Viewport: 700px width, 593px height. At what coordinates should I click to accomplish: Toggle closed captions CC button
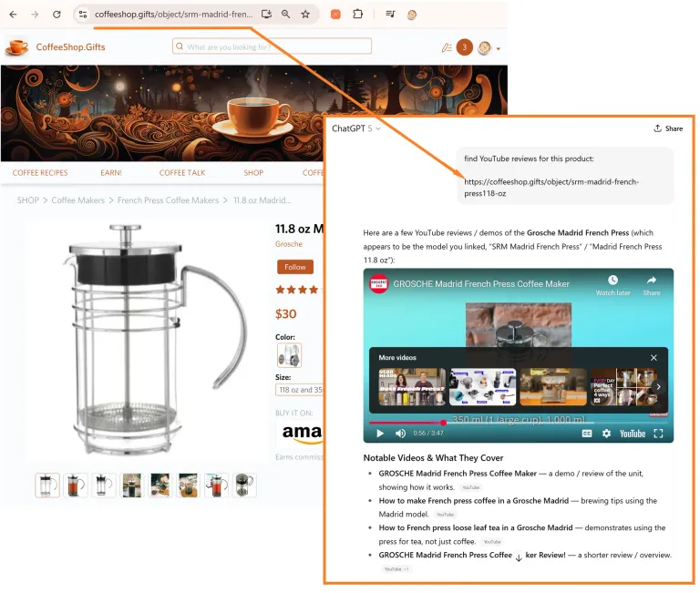pyautogui.click(x=587, y=434)
